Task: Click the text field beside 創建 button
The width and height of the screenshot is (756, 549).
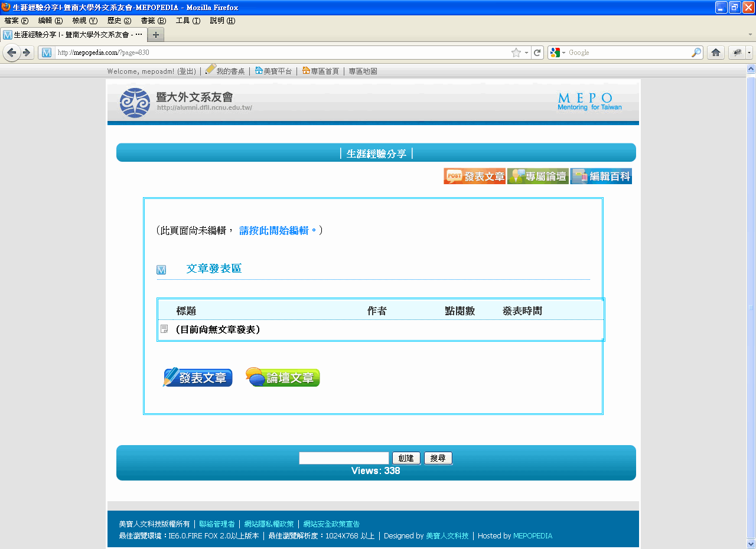Action: click(x=344, y=458)
